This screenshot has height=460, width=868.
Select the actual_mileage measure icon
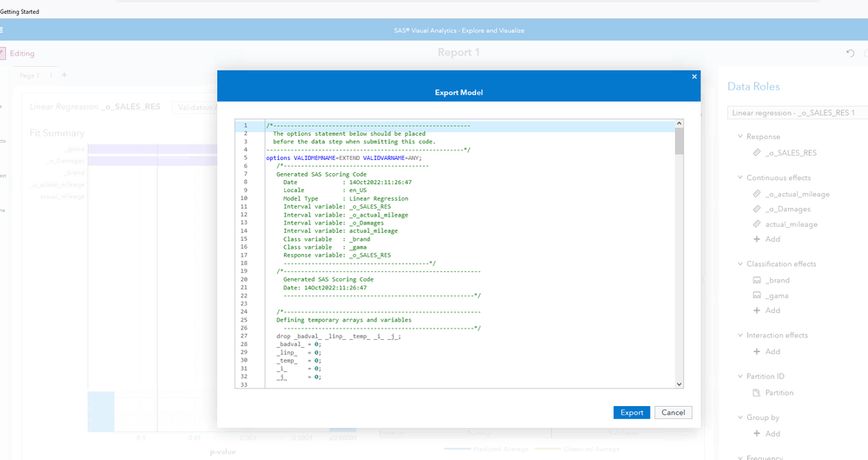[x=757, y=223]
